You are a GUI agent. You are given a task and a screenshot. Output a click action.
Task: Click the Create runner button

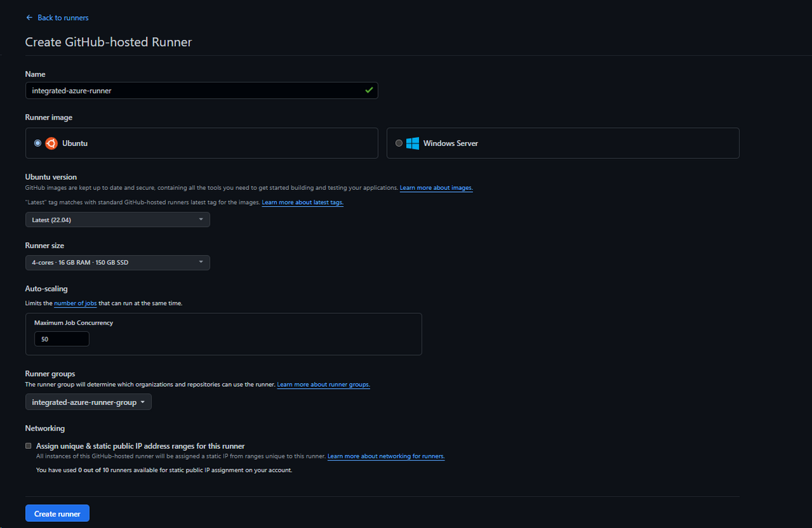[x=58, y=514]
